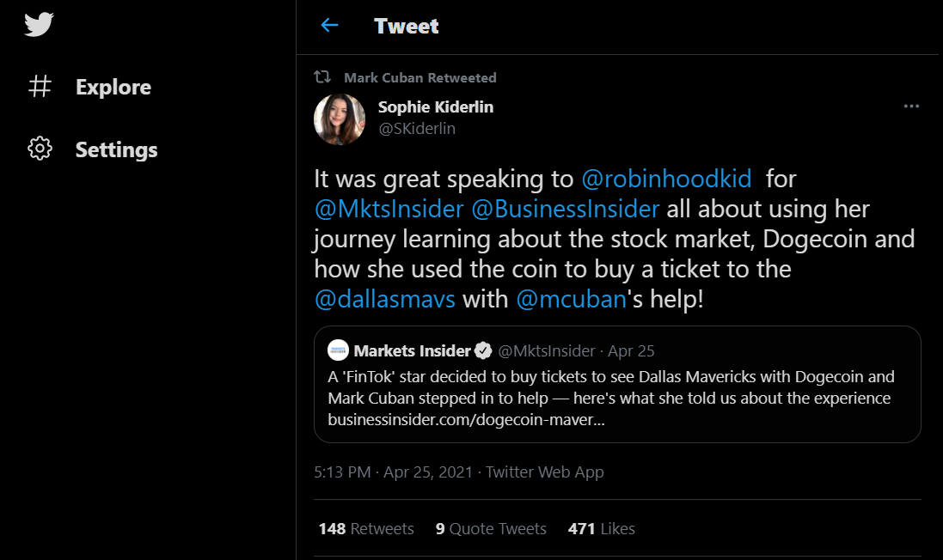View the 9 Quote Tweets list
The height and width of the screenshot is (560, 943).
(x=491, y=528)
